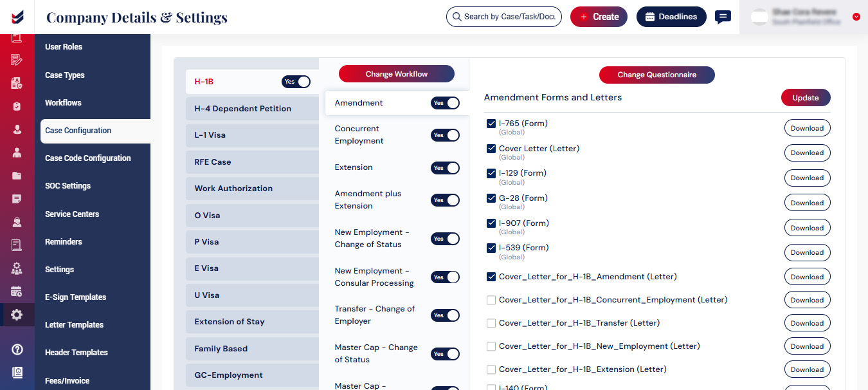Image resolution: width=868 pixels, height=390 pixels.
Task: Open Letter Templates menu item
Action: click(74, 325)
